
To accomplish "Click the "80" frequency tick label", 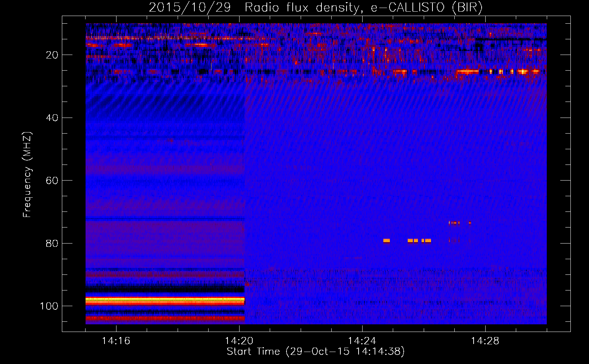I will 52,243.
